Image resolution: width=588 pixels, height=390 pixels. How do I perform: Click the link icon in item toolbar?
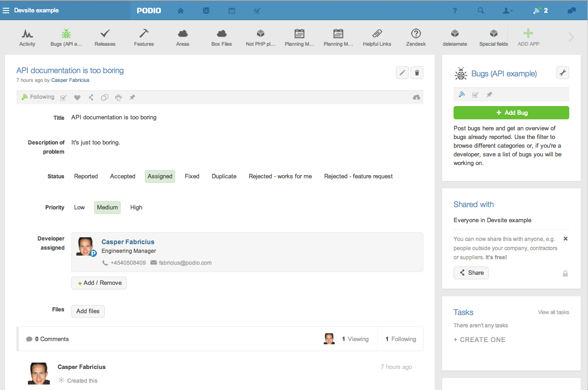[105, 97]
